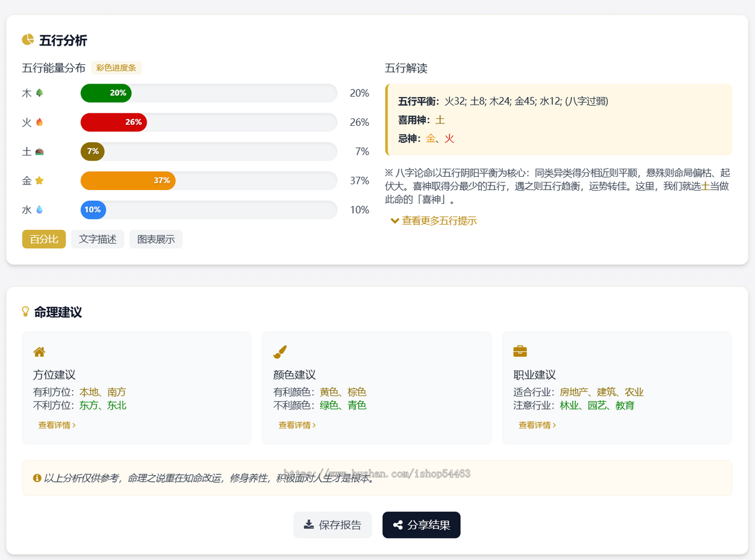Click 本地、南方 favorable directions
The image size is (755, 560).
(x=103, y=392)
